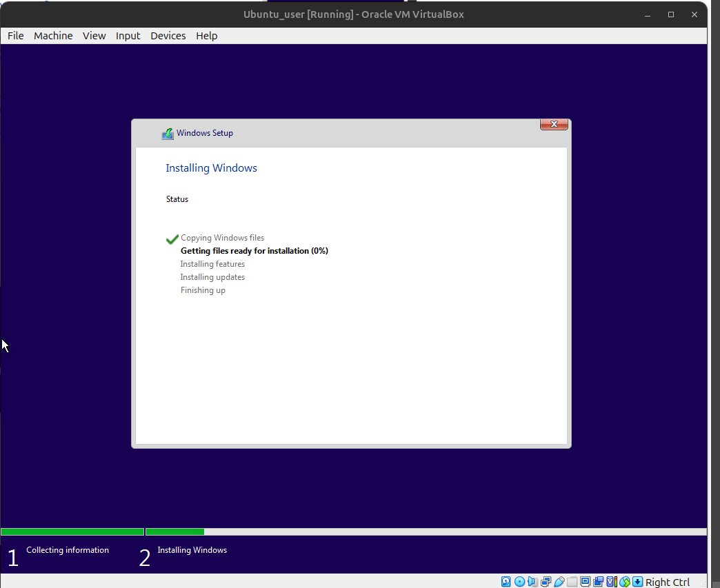This screenshot has width=720, height=588.
Task: Click the keyboard capture down-arrow icon
Action: [637, 582]
